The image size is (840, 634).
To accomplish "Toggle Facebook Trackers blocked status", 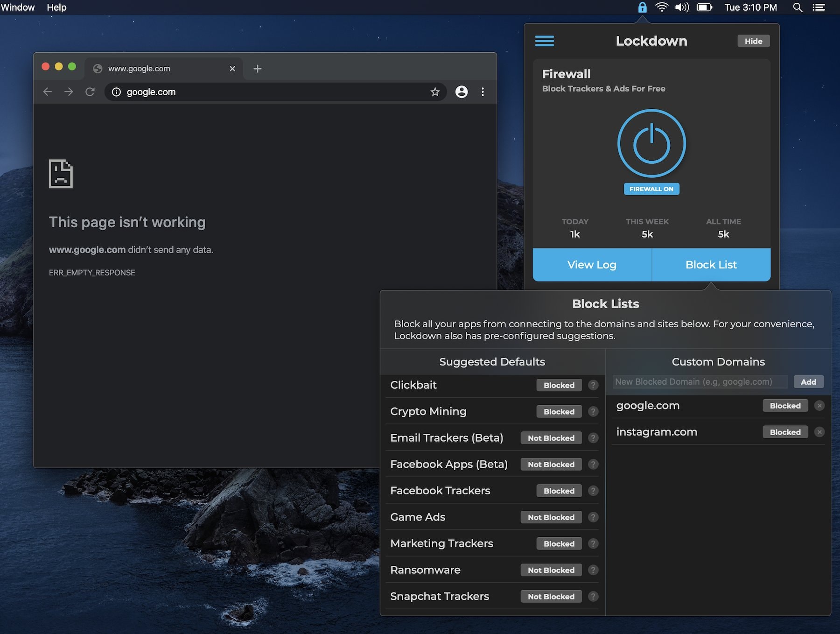I will [559, 491].
